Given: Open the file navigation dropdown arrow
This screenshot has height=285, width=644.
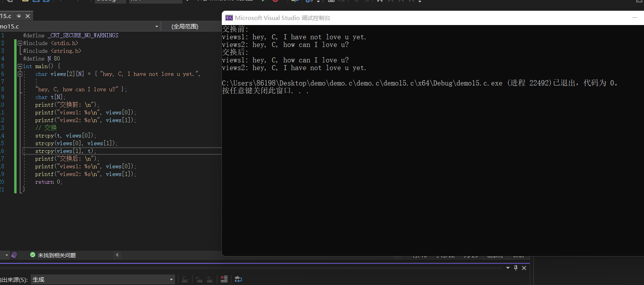Looking at the screenshot, I should (x=156, y=27).
